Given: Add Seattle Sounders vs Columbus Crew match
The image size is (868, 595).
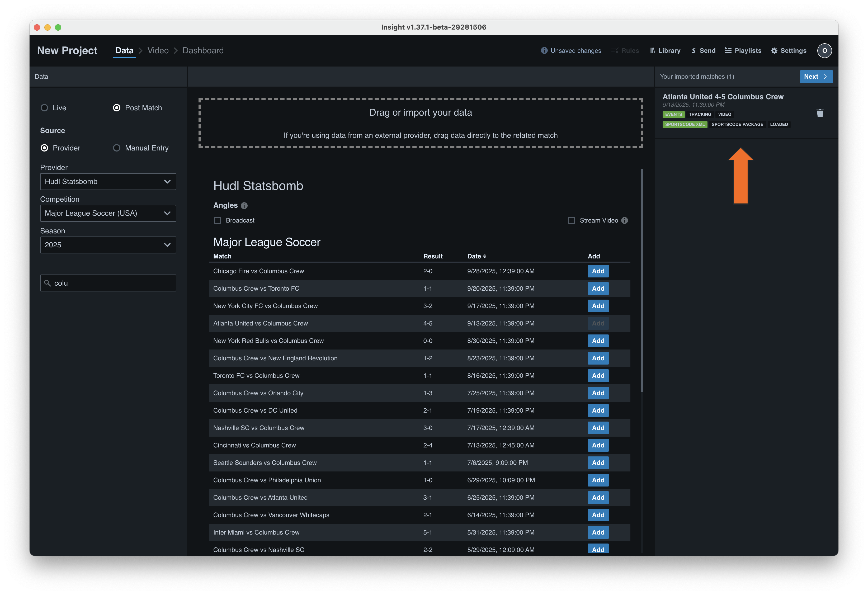Looking at the screenshot, I should (x=598, y=463).
